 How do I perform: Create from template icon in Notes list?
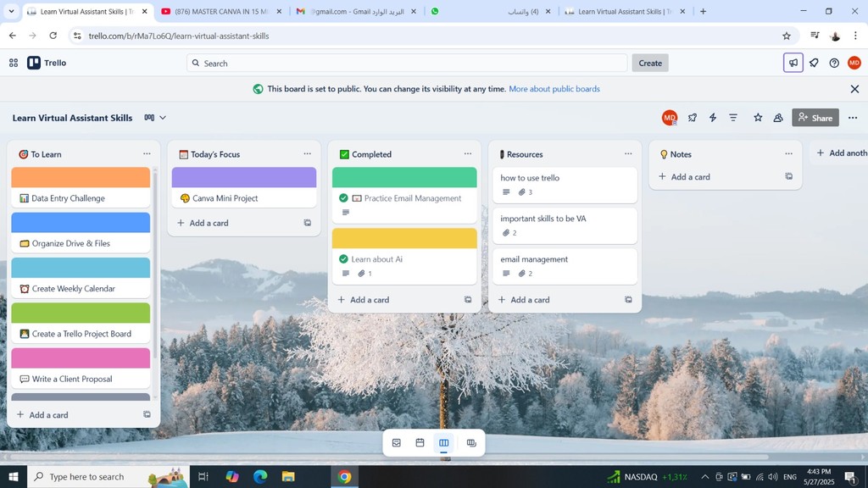tap(789, 176)
